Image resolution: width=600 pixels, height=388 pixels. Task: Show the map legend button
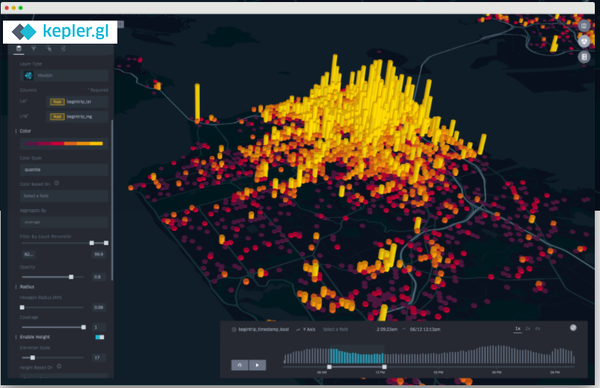(x=584, y=57)
